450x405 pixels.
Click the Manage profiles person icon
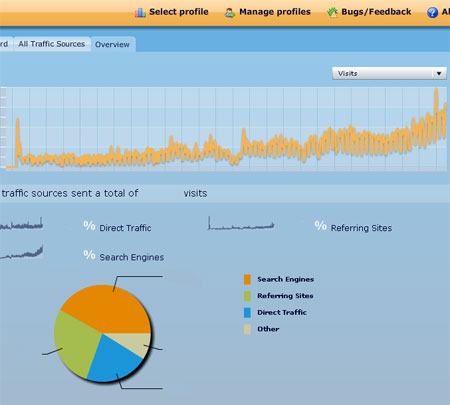pos(230,13)
